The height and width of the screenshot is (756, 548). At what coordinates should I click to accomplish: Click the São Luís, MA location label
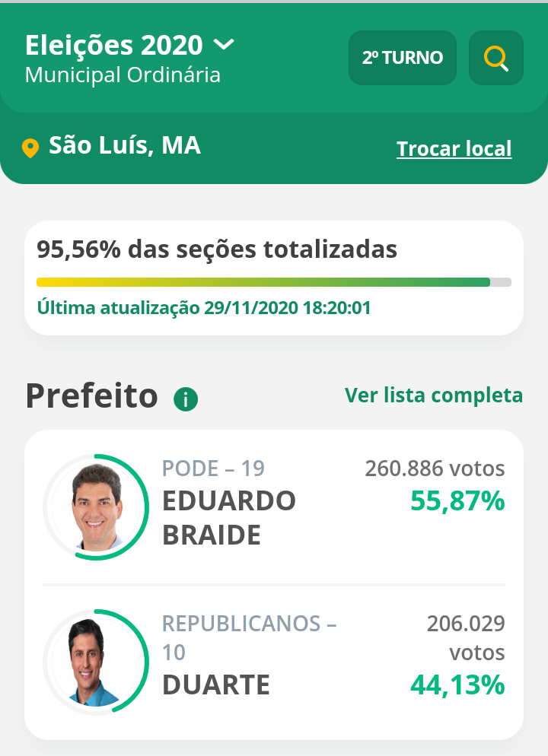click(x=125, y=145)
